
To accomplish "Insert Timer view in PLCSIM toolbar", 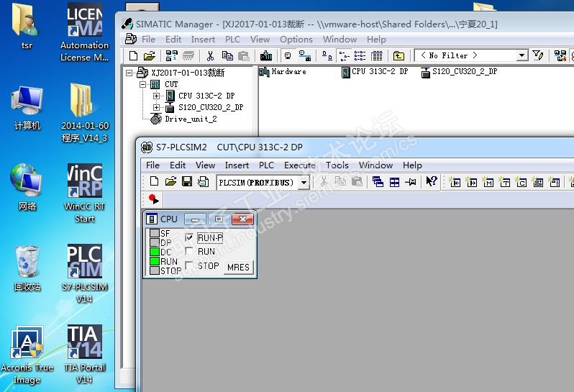I will 505,181.
